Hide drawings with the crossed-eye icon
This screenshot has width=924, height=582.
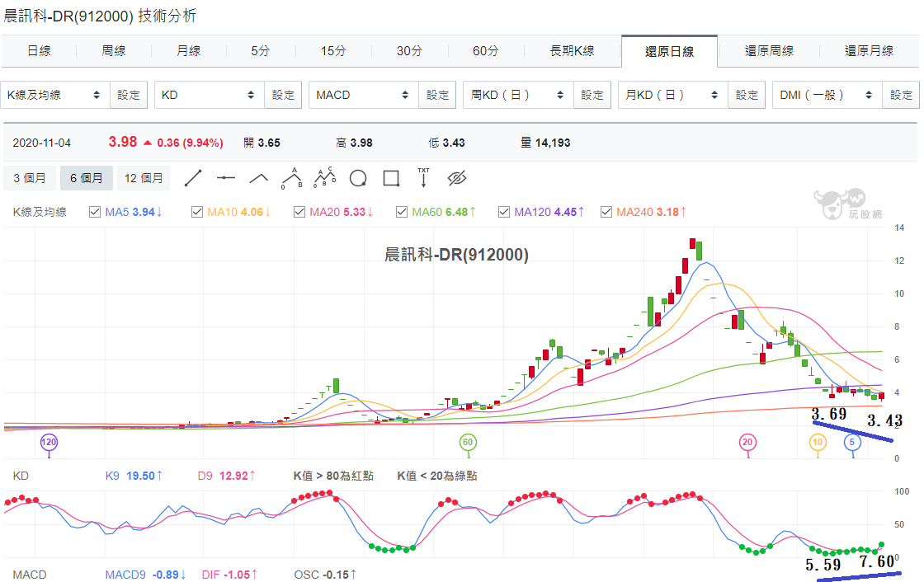(x=457, y=178)
